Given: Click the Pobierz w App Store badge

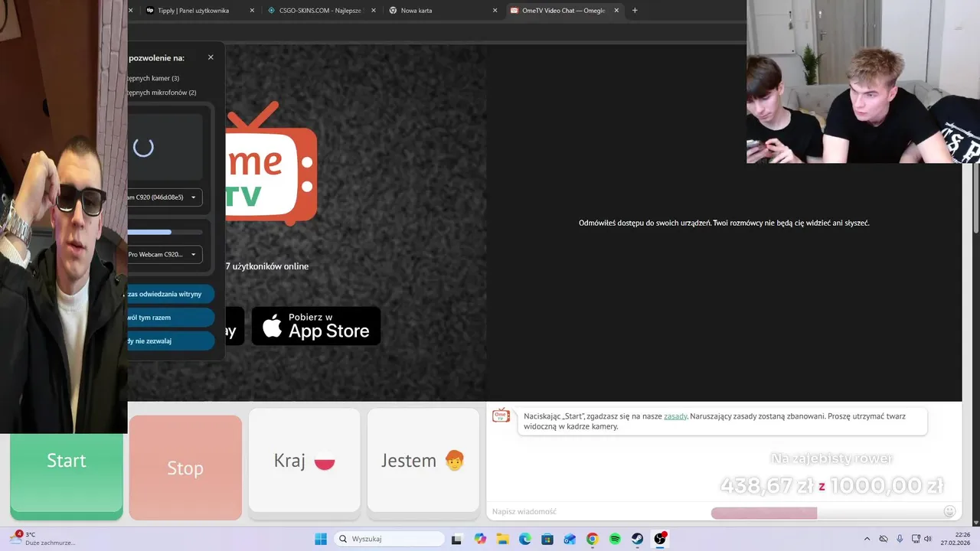Looking at the screenshot, I should coord(316,326).
